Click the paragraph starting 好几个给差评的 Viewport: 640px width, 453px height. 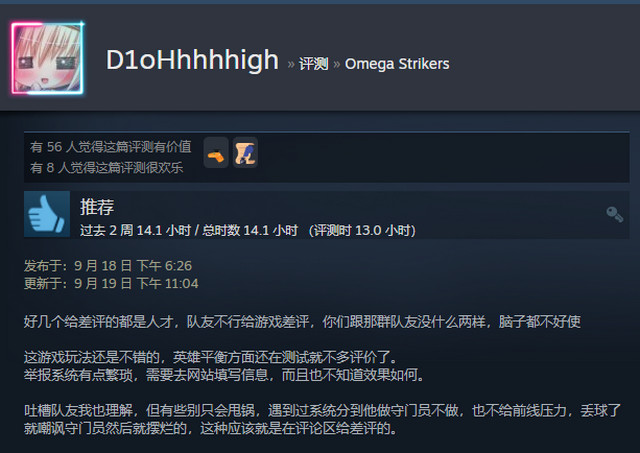302,322
